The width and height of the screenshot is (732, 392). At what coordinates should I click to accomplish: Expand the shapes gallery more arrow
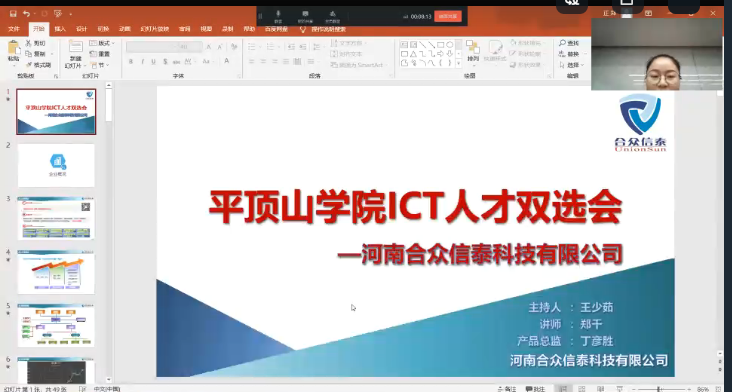point(458,63)
